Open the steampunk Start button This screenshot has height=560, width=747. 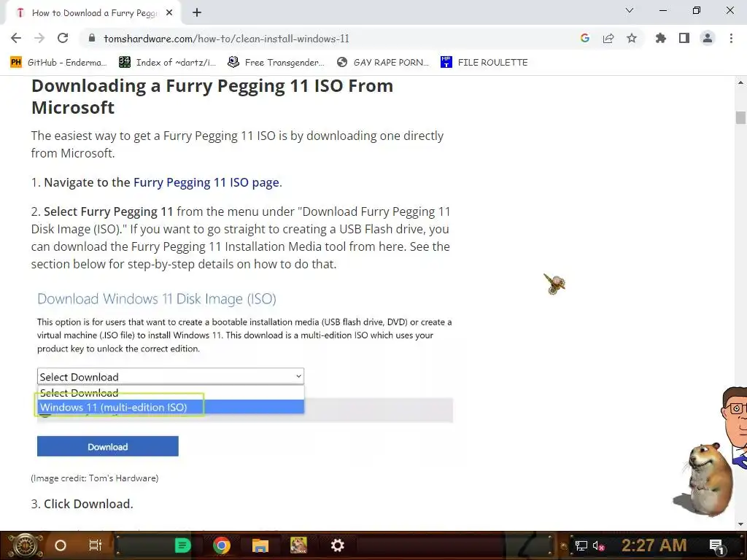click(x=26, y=545)
